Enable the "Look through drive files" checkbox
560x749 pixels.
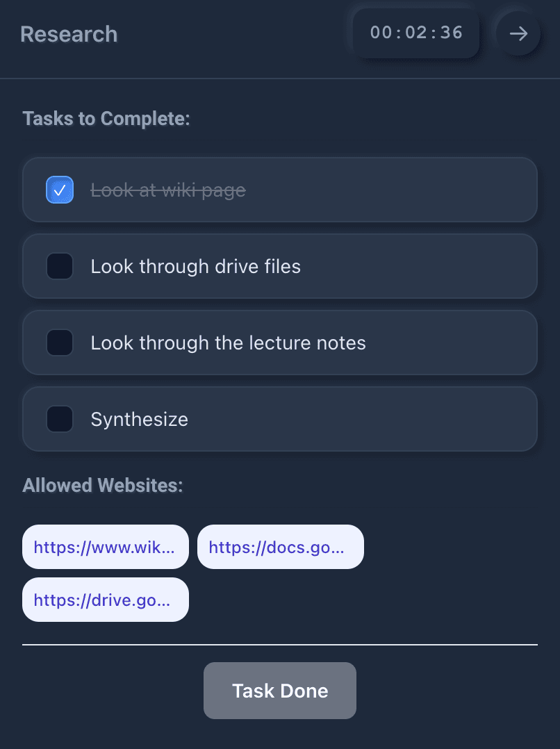(x=60, y=266)
